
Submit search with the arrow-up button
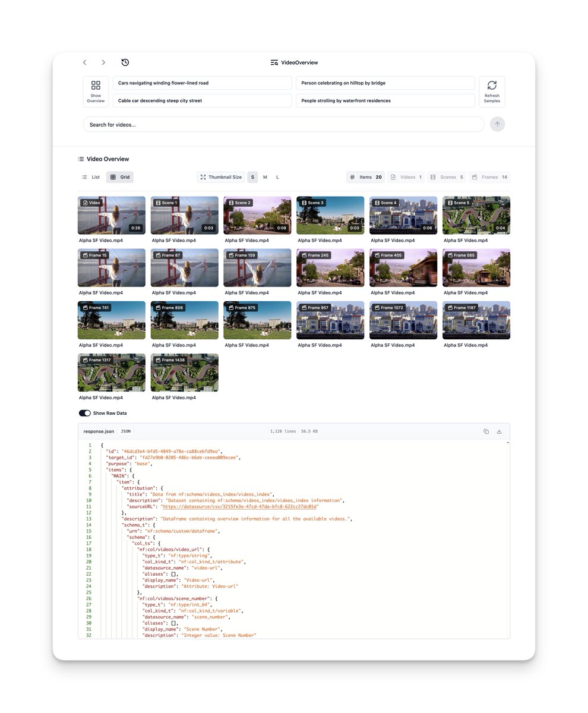click(498, 124)
